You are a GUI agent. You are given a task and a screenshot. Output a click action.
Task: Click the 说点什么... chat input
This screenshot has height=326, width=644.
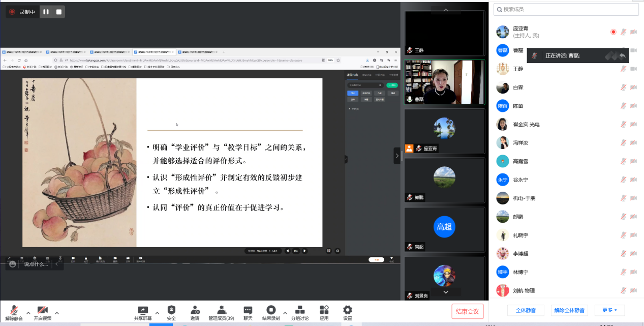coord(36,264)
